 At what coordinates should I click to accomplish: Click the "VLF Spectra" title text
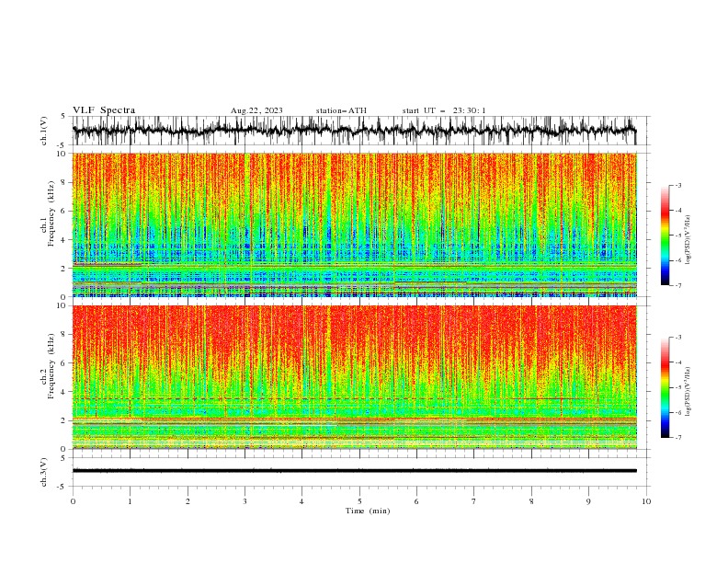point(104,110)
